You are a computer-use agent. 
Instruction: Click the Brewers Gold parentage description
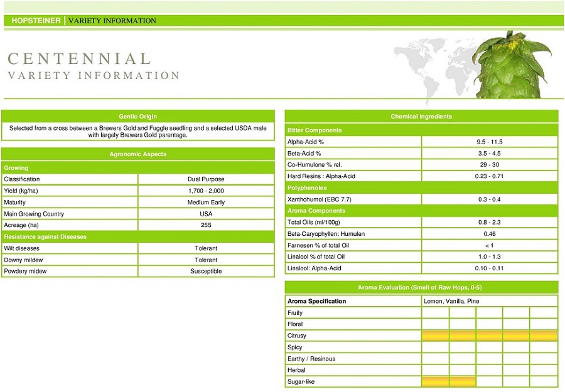tap(138, 131)
